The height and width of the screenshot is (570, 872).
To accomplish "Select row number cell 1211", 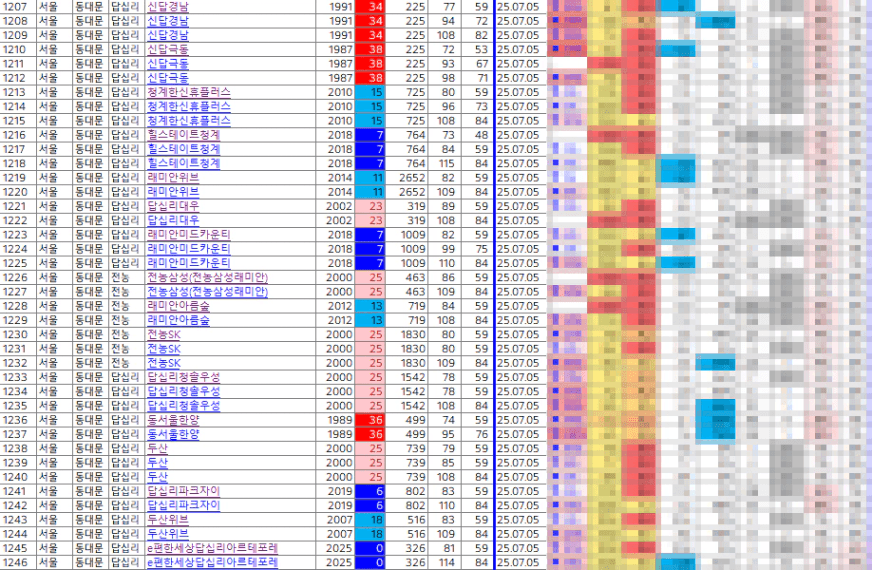I will click(x=18, y=64).
